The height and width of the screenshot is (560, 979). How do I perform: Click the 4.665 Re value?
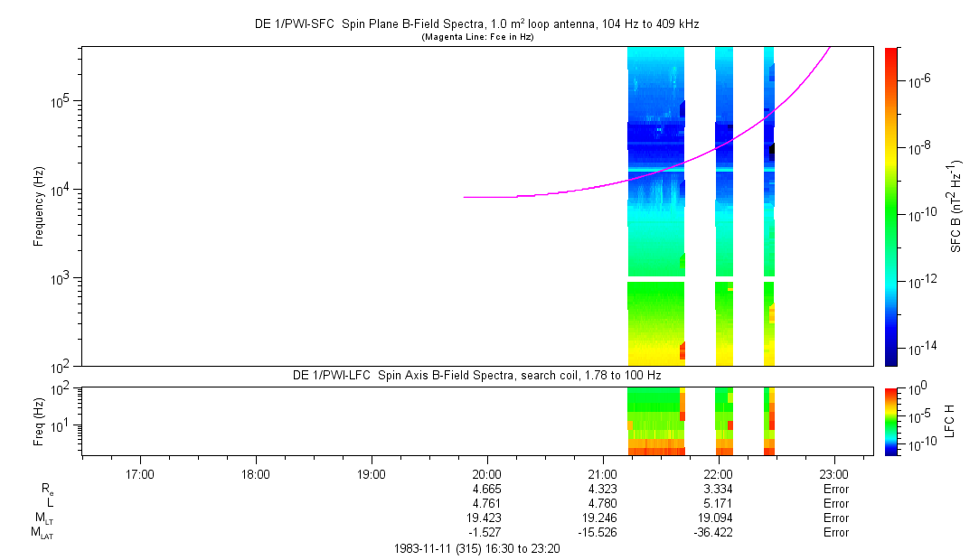(486, 489)
